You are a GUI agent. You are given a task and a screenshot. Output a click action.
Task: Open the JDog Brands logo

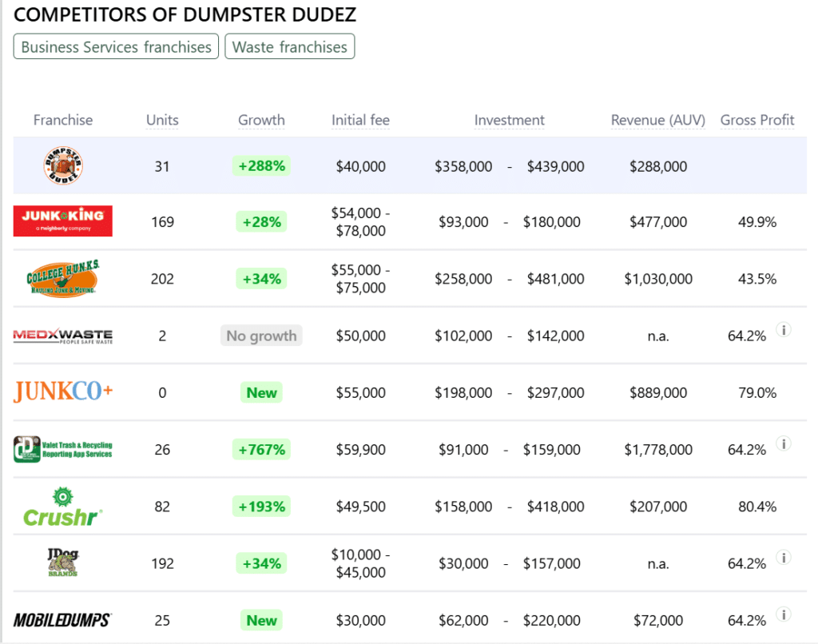coord(62,563)
